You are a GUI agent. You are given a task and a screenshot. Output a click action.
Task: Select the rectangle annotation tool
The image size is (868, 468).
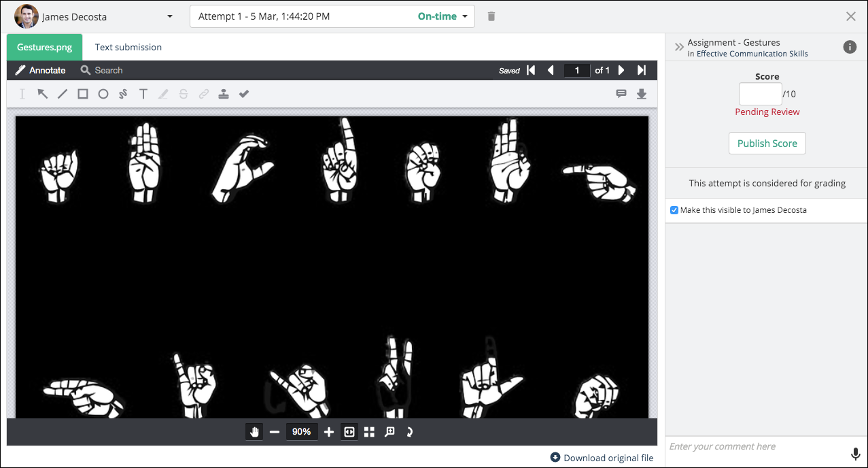(x=83, y=94)
